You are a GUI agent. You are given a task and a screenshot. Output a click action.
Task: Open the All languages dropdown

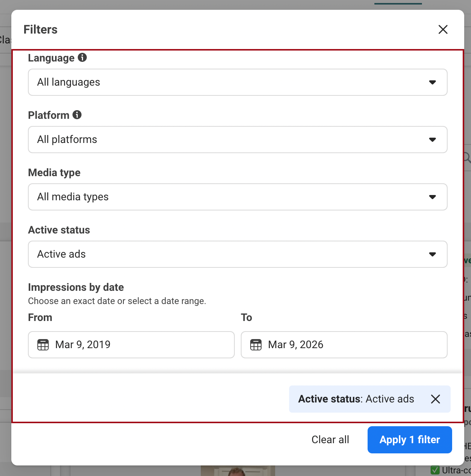pyautogui.click(x=226, y=82)
